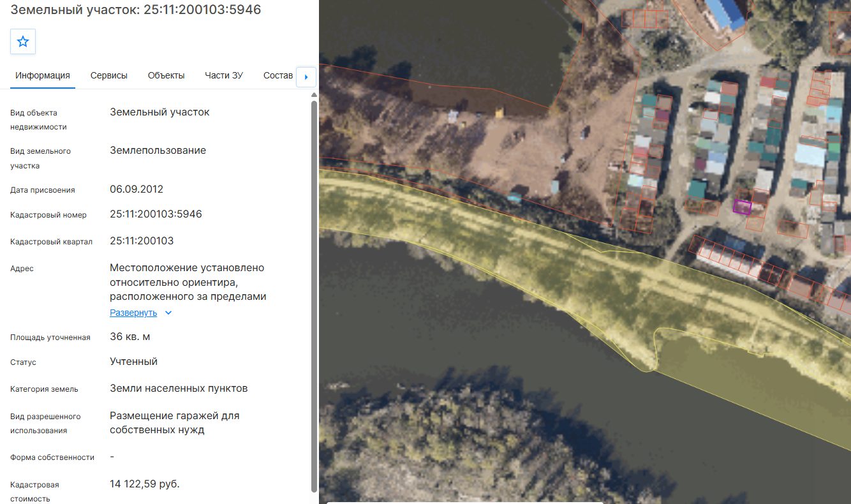
Task: Click the status value Учтенный
Action: [133, 361]
